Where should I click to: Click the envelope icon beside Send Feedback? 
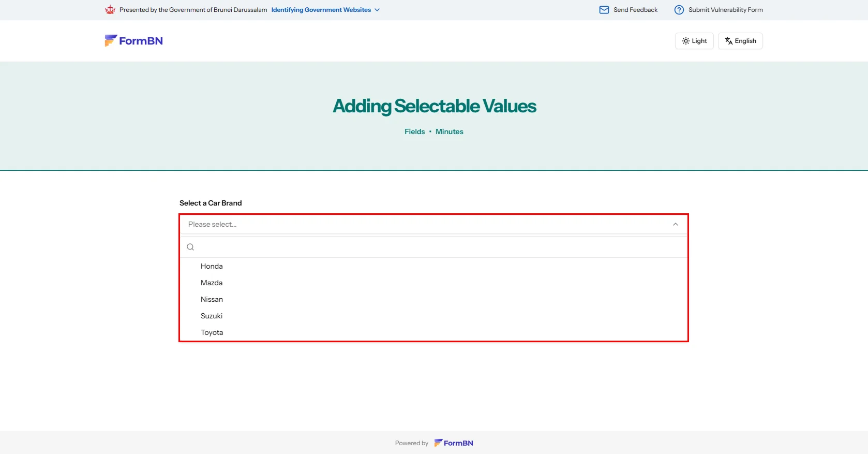pos(604,10)
